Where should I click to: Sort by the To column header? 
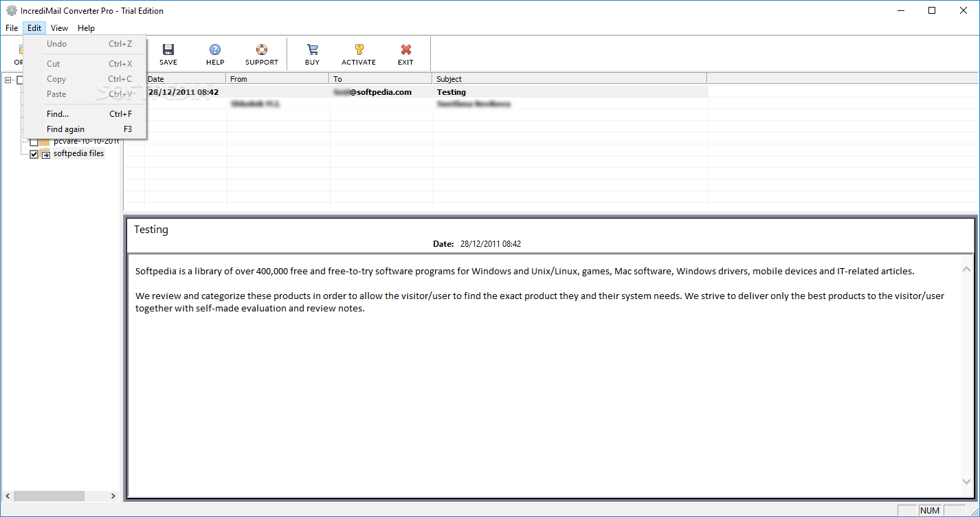point(381,79)
